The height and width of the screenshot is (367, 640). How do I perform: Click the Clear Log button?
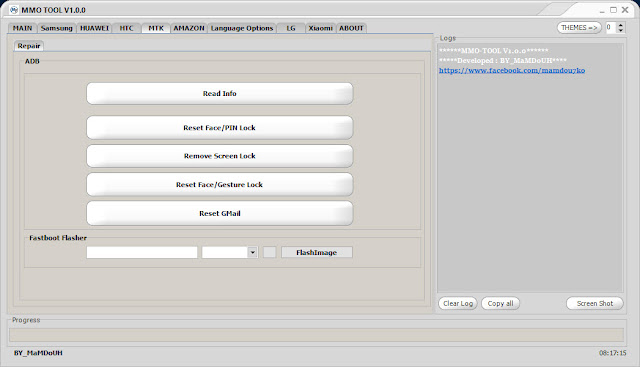click(458, 303)
